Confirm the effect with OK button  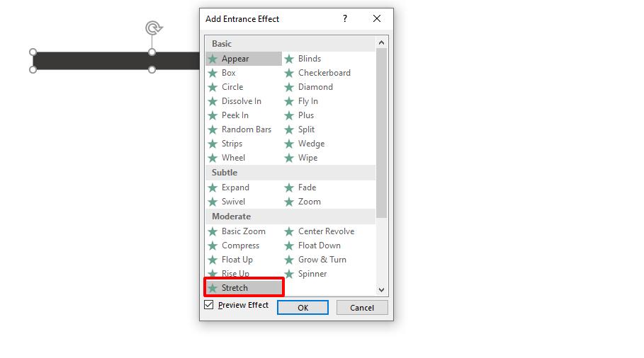click(303, 308)
